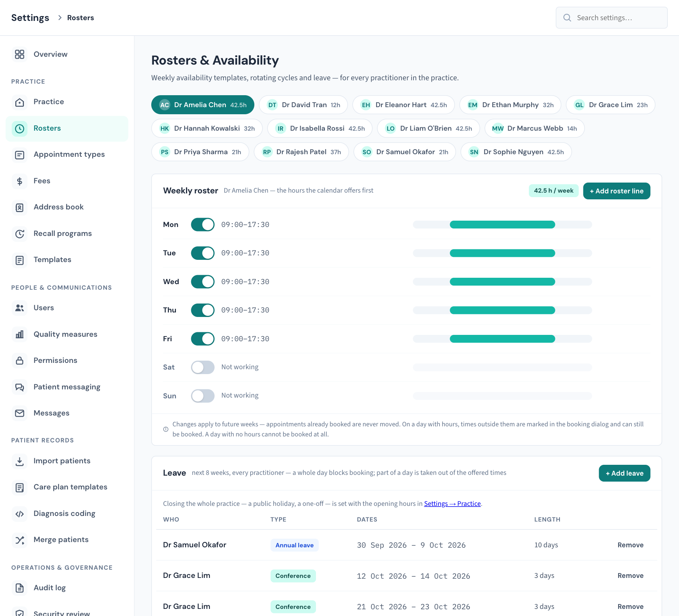This screenshot has width=679, height=616.
Task: Click the Messages envelope icon
Action: pyautogui.click(x=19, y=413)
